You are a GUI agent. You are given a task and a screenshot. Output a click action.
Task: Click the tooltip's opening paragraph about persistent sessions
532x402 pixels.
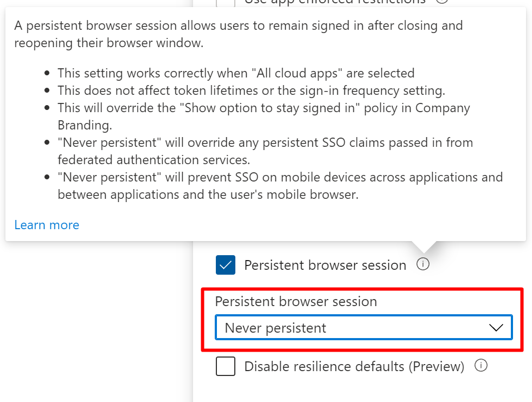pos(239,34)
